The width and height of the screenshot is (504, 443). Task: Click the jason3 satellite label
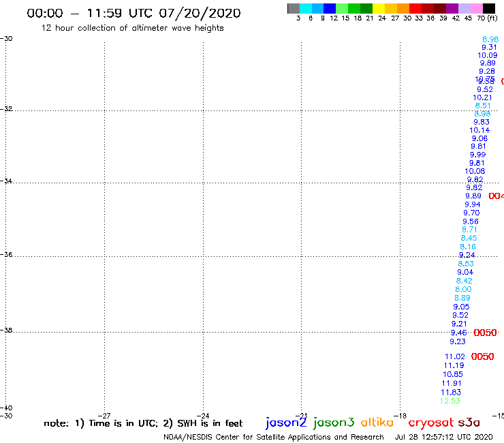pos(334,423)
